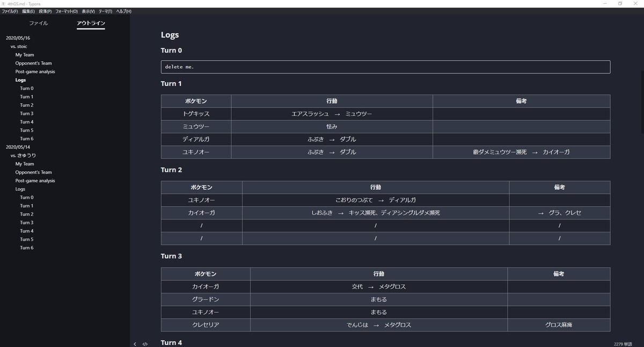This screenshot has width=644, height=347.
Task: Click the 怯み table cell
Action: click(332, 127)
